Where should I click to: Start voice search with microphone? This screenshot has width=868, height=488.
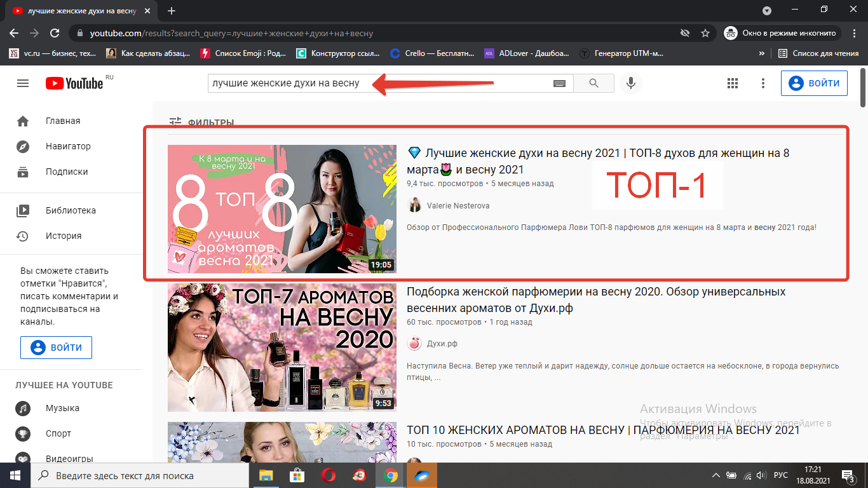tap(630, 83)
